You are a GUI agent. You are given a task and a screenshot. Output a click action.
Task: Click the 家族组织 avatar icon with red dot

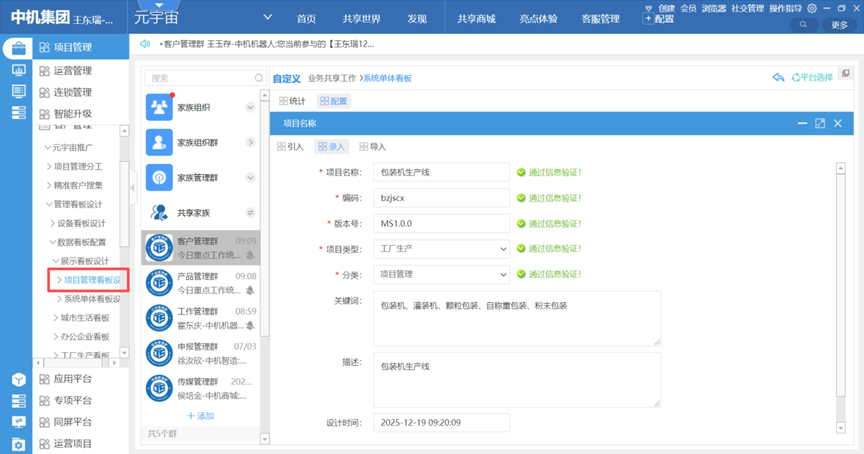(x=158, y=107)
